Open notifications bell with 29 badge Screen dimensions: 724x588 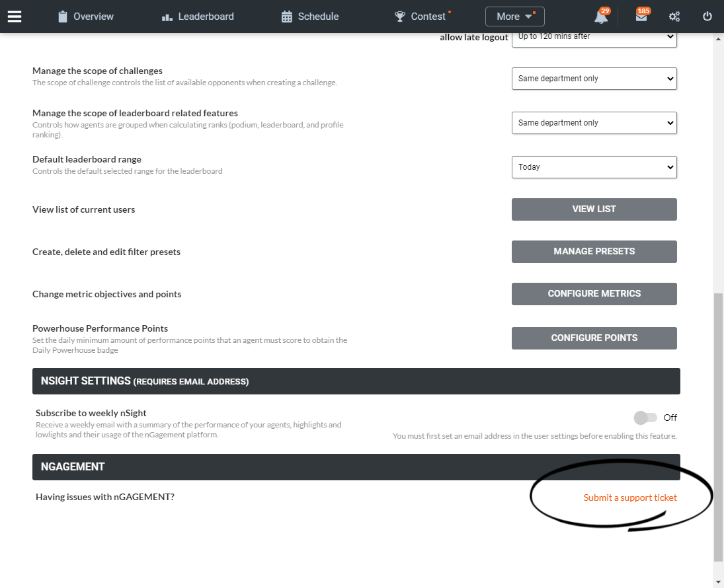click(602, 16)
